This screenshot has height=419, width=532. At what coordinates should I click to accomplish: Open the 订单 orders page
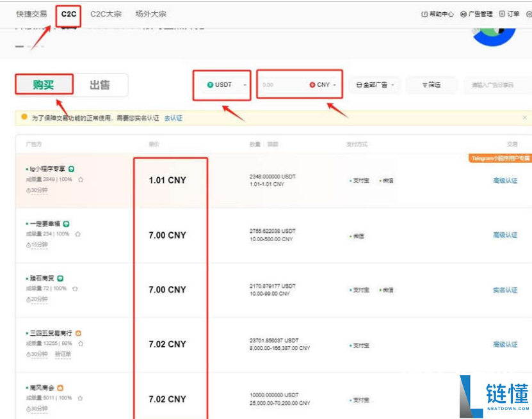pyautogui.click(x=509, y=14)
